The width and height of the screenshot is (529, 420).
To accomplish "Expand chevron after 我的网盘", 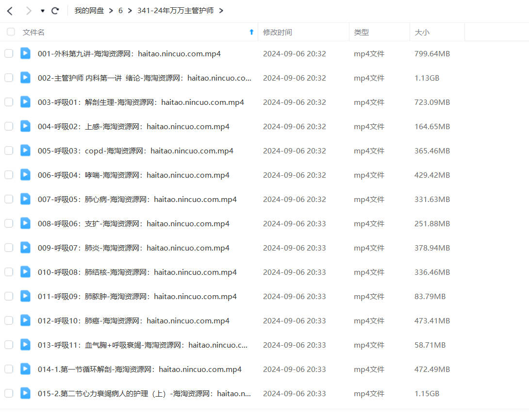I will tap(111, 11).
